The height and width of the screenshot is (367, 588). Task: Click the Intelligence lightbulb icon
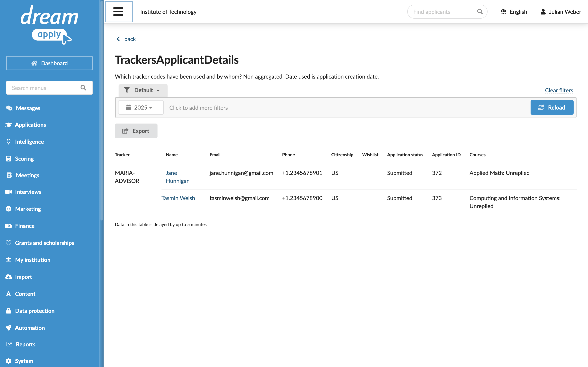[8, 142]
